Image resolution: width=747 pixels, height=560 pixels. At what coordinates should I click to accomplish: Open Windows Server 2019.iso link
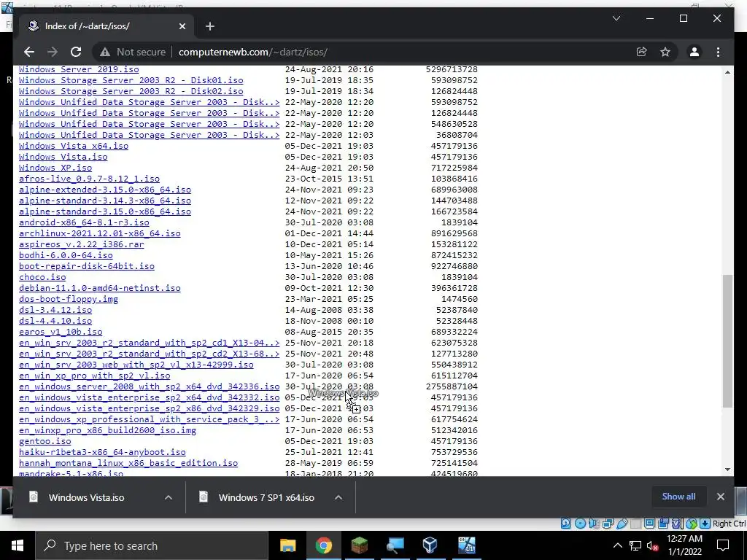point(79,69)
